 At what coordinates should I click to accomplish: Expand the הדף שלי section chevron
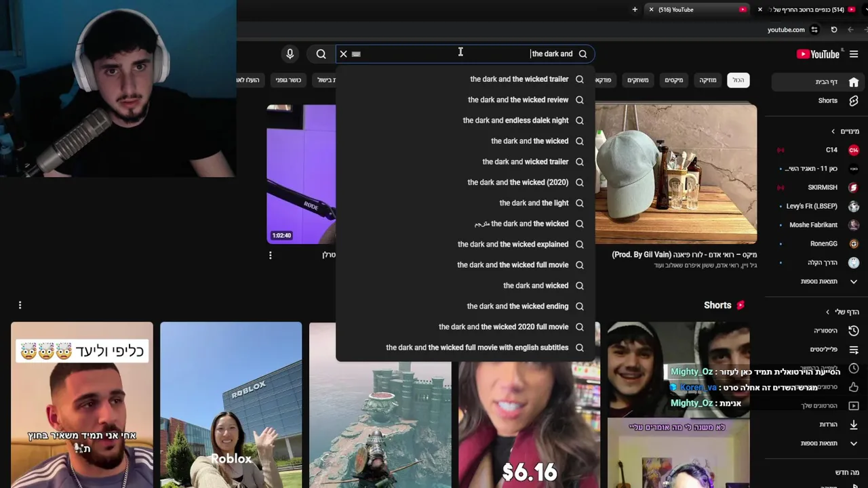[x=827, y=312]
